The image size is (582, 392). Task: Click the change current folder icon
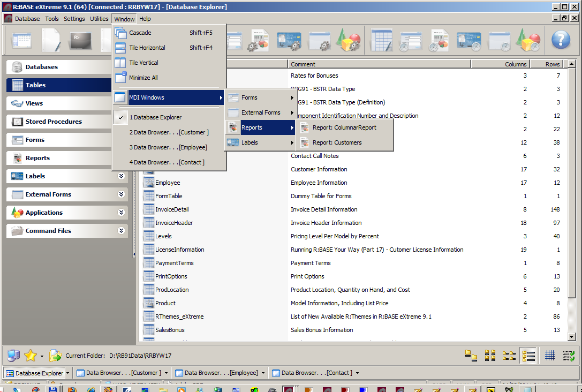point(56,356)
